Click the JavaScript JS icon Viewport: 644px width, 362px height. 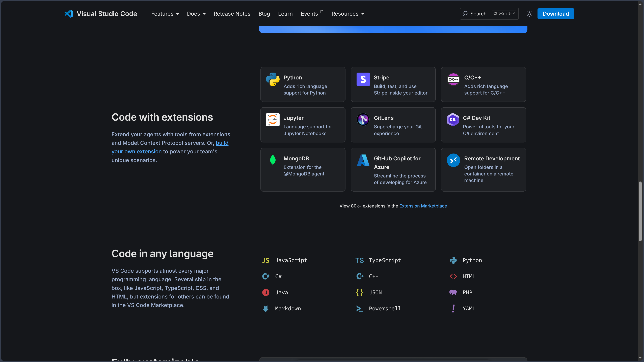click(266, 260)
